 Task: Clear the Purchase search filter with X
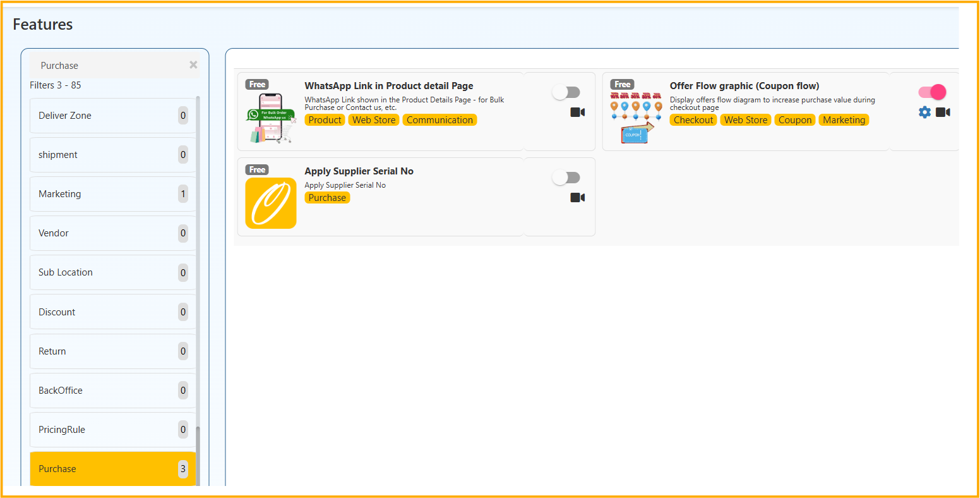coord(193,65)
